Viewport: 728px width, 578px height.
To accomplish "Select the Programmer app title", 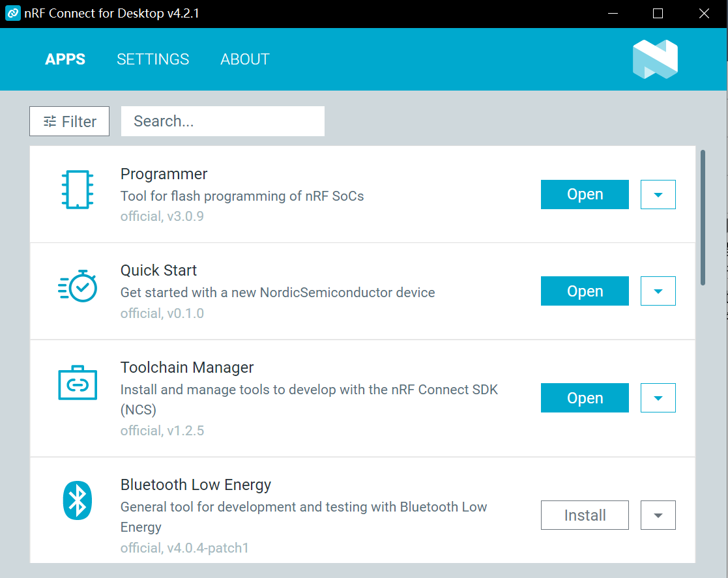I will 164,173.
